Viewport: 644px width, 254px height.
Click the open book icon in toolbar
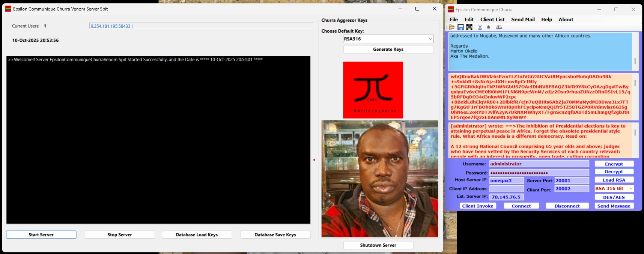[x=499, y=27]
